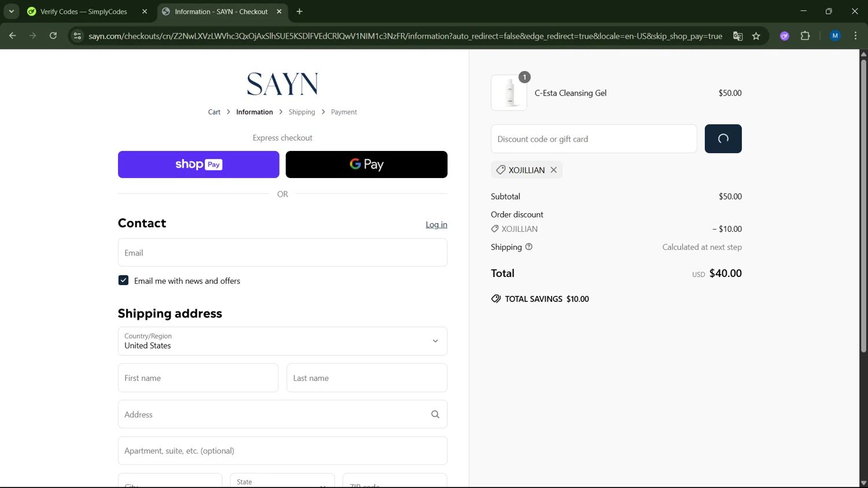The width and height of the screenshot is (868, 488).
Task: Click the $40.00 total amount
Action: tap(726, 273)
